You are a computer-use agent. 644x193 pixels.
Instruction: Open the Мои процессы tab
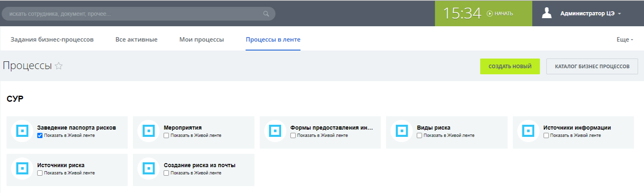point(201,40)
